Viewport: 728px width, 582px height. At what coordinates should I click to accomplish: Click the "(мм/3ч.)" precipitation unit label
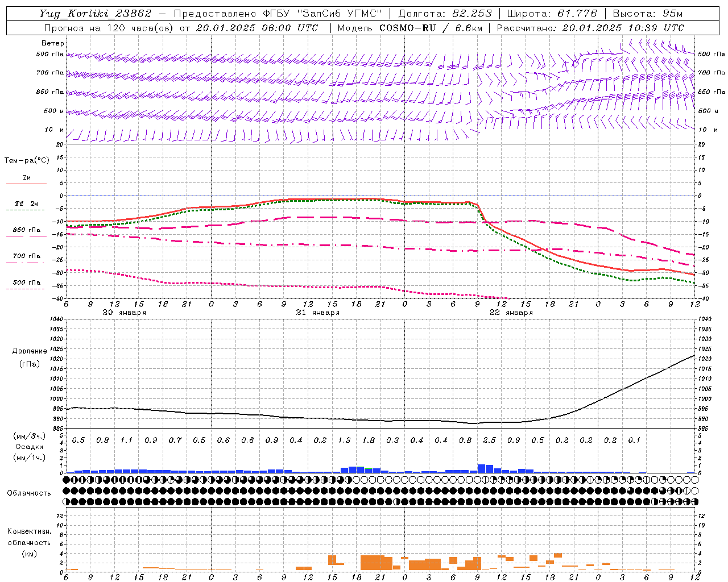pyautogui.click(x=29, y=436)
